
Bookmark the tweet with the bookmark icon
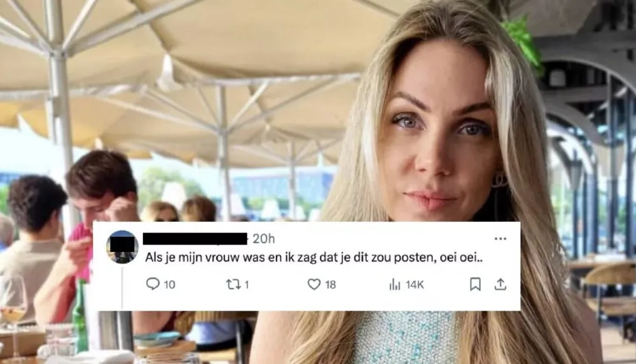pos(475,284)
